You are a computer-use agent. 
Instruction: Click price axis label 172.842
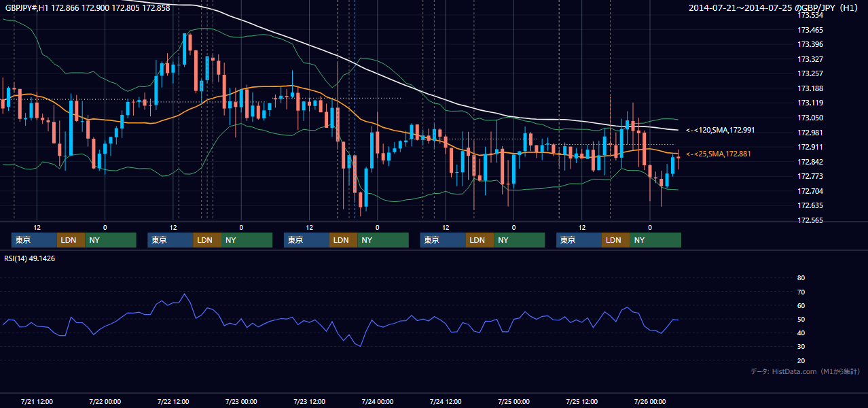tap(810, 162)
